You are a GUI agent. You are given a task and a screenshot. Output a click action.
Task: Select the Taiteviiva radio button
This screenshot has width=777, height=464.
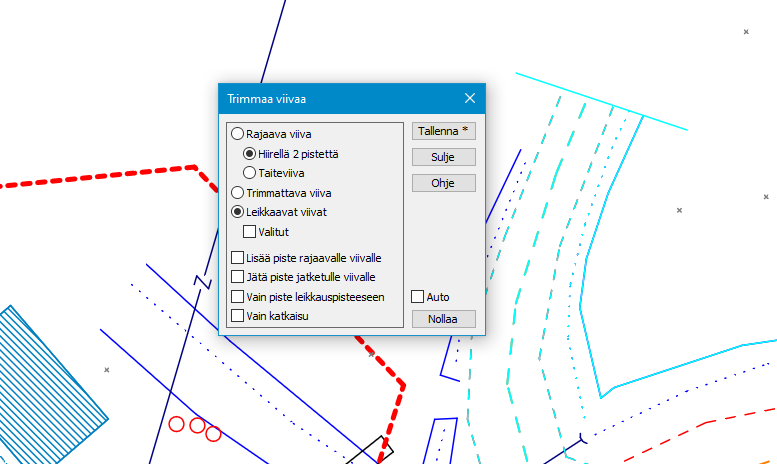click(250, 173)
